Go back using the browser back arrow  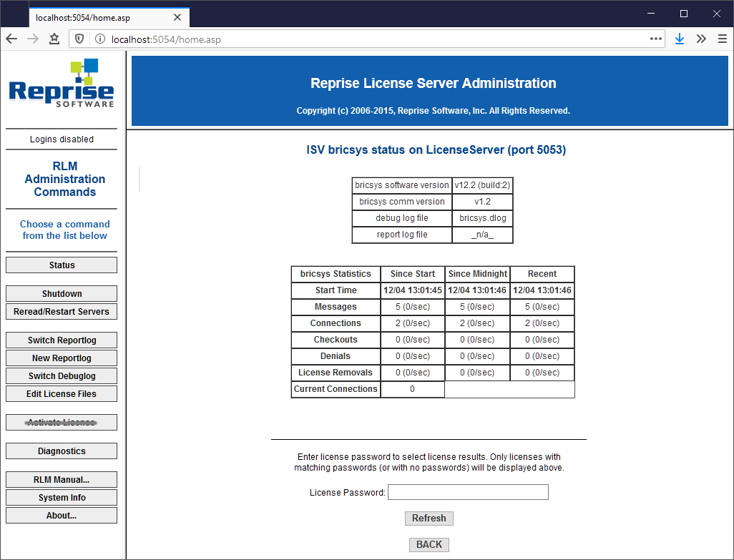pyautogui.click(x=11, y=39)
